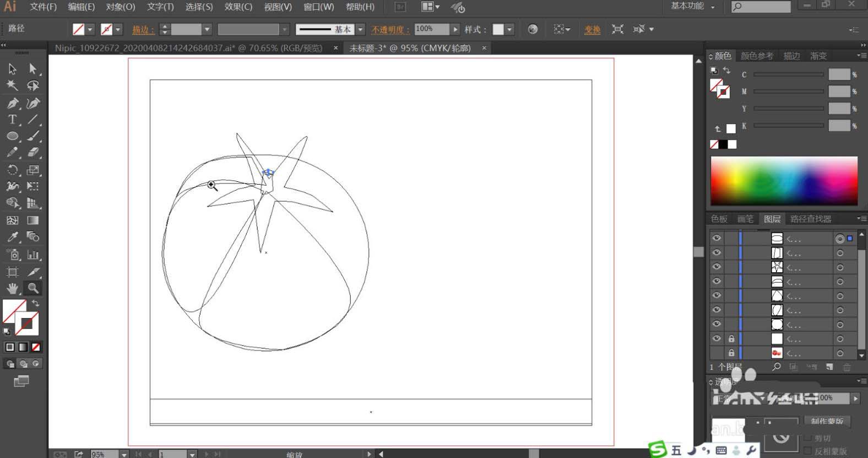Screen dimensions: 868x458
Task: Select the Pen tool
Action: [x=12, y=103]
